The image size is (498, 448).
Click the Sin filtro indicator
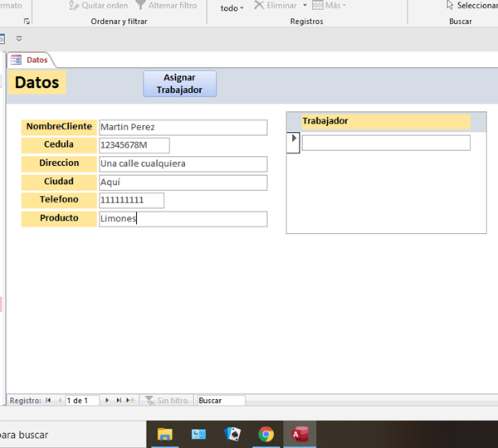point(167,401)
